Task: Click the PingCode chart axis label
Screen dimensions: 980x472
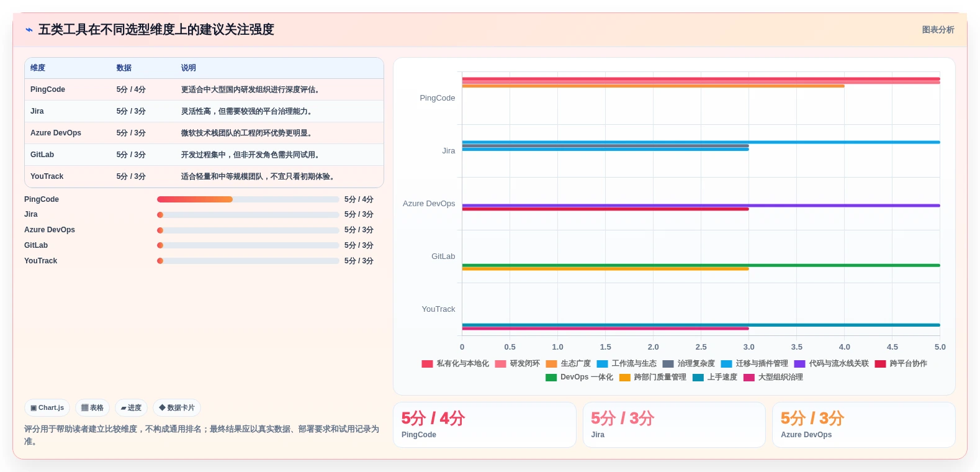Action: pos(438,98)
